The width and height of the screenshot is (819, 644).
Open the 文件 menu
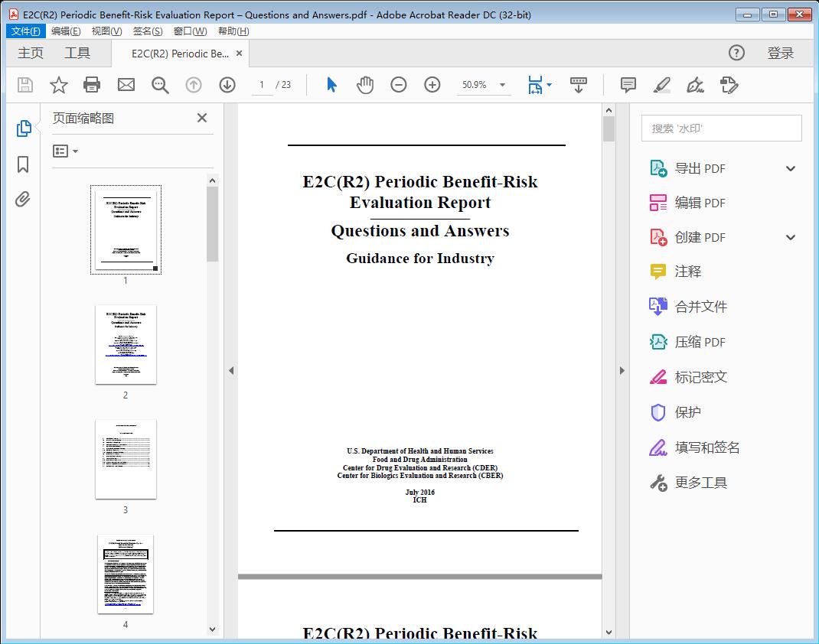click(x=25, y=31)
